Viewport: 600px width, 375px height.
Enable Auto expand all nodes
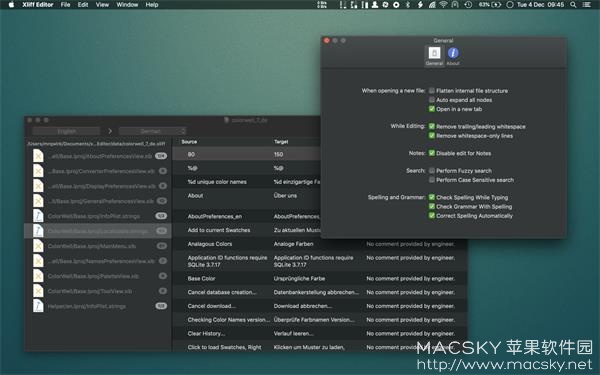[432, 100]
